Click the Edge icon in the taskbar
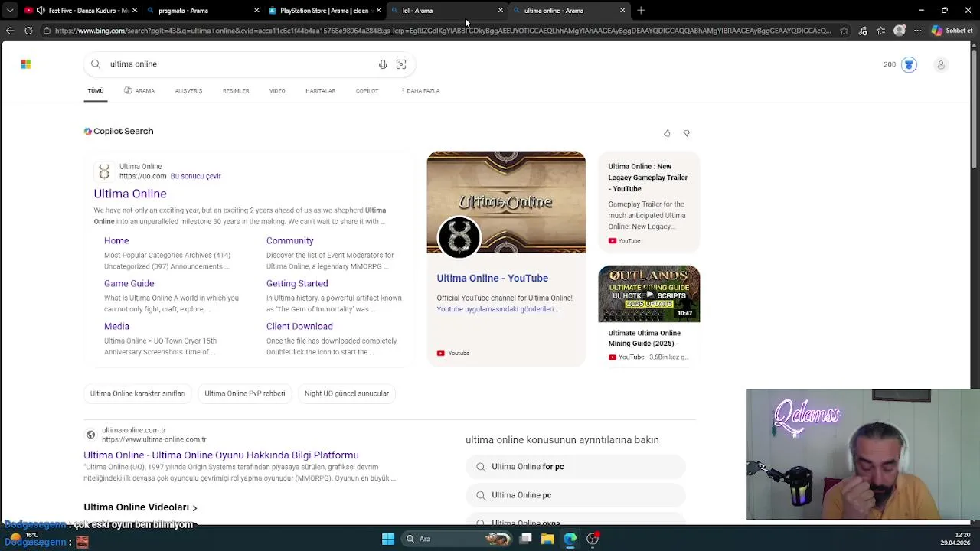980x551 pixels. (x=570, y=539)
